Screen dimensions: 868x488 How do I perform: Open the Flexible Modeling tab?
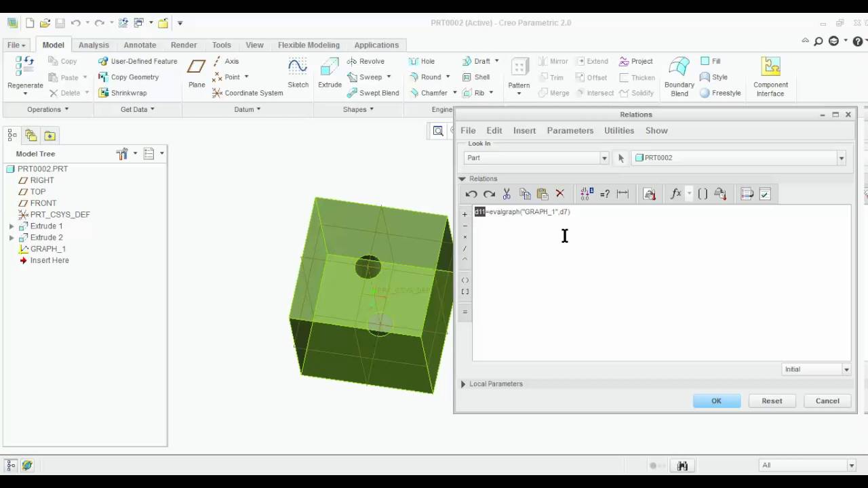point(309,45)
